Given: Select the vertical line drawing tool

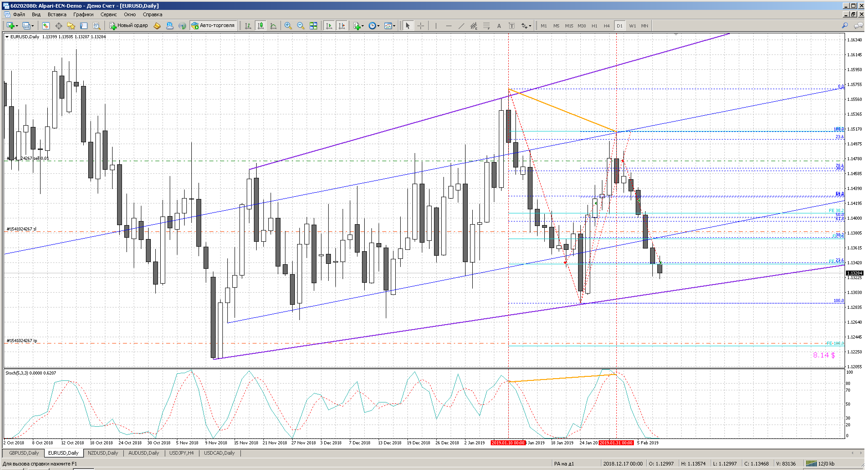Looking at the screenshot, I should 436,26.
